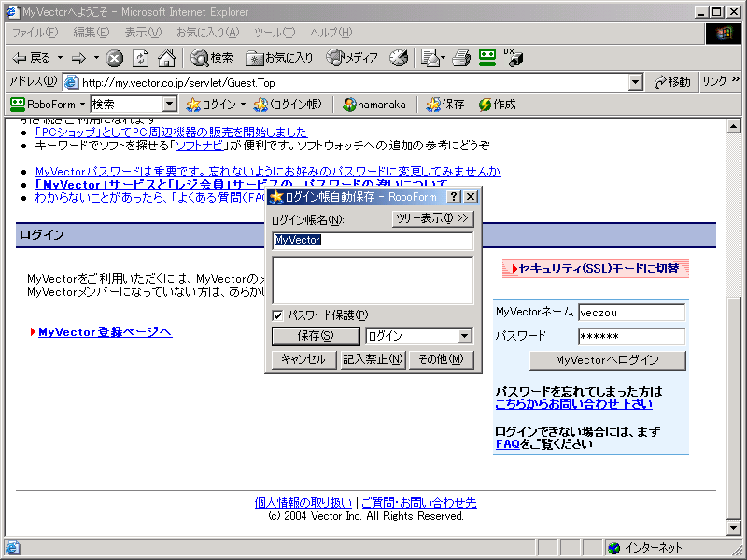Click the MyVectorネーム input field

(x=631, y=313)
